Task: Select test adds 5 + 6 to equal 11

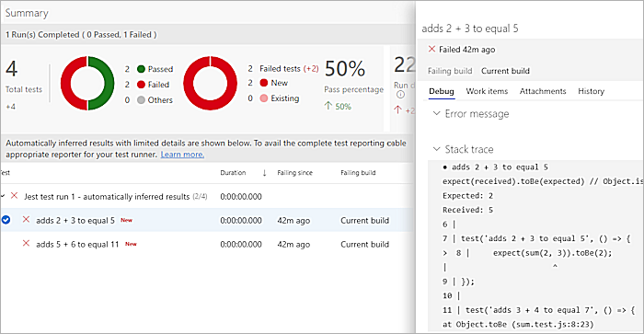Action: click(x=77, y=244)
